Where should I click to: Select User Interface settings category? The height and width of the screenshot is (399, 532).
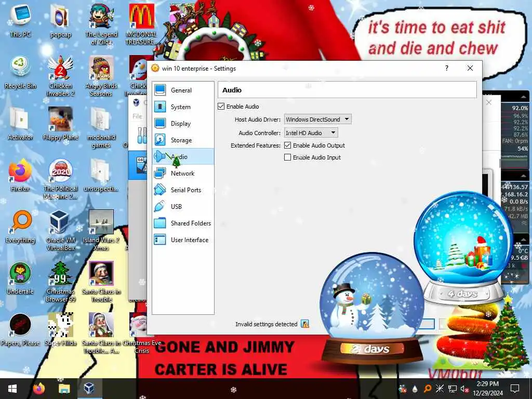pos(183,240)
